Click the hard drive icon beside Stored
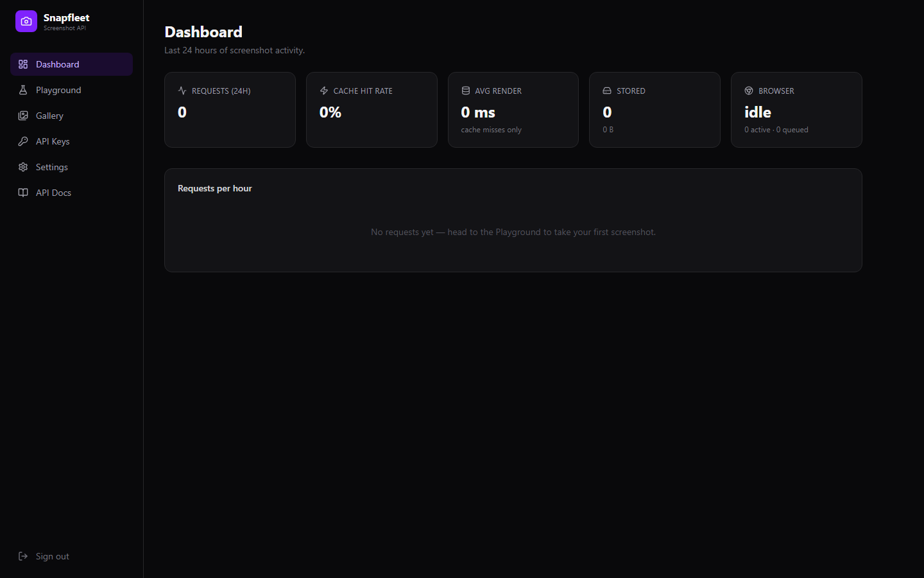924x578 pixels. point(607,91)
